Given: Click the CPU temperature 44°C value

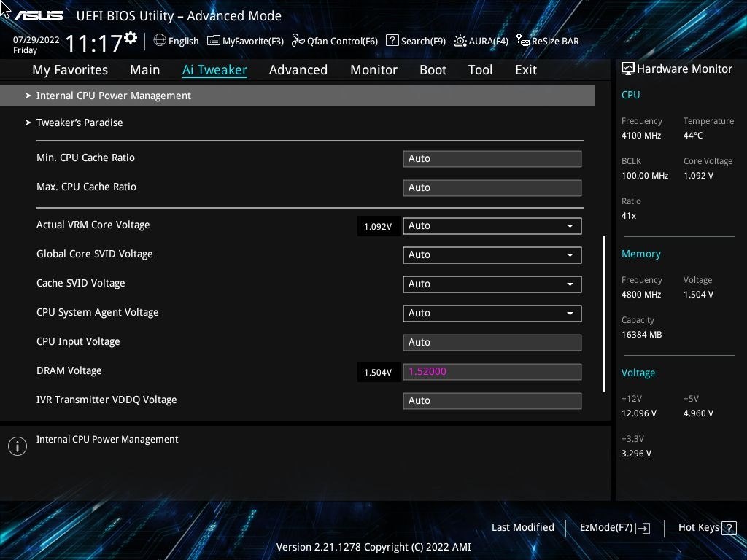Looking at the screenshot, I should 693,136.
